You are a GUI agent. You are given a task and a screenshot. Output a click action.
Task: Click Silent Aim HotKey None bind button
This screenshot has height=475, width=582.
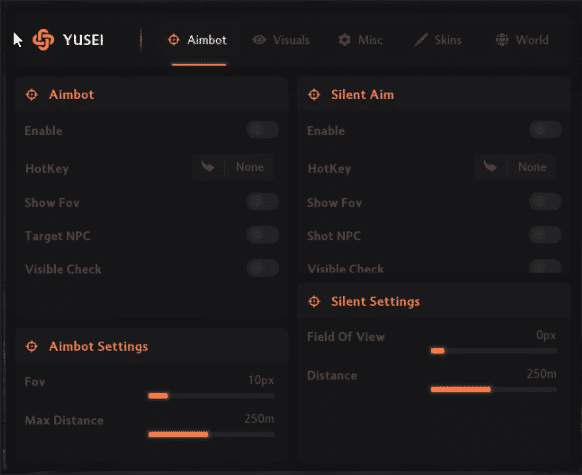click(532, 167)
